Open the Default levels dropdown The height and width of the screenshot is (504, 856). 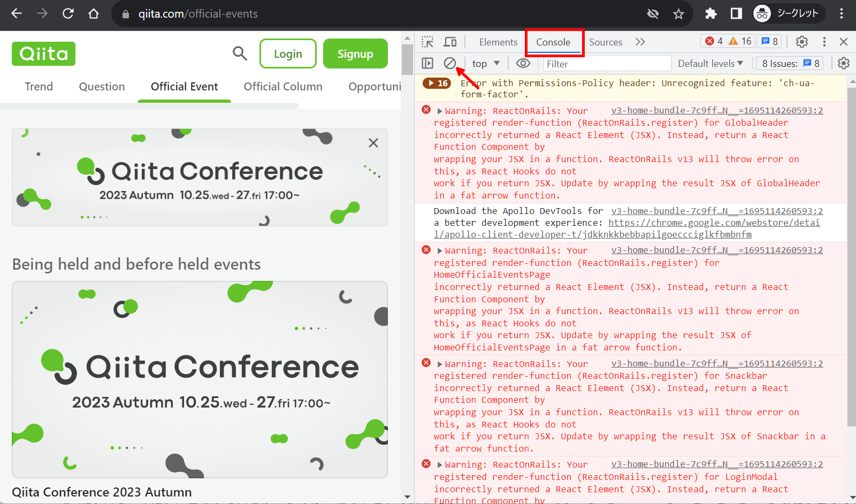pyautogui.click(x=710, y=64)
